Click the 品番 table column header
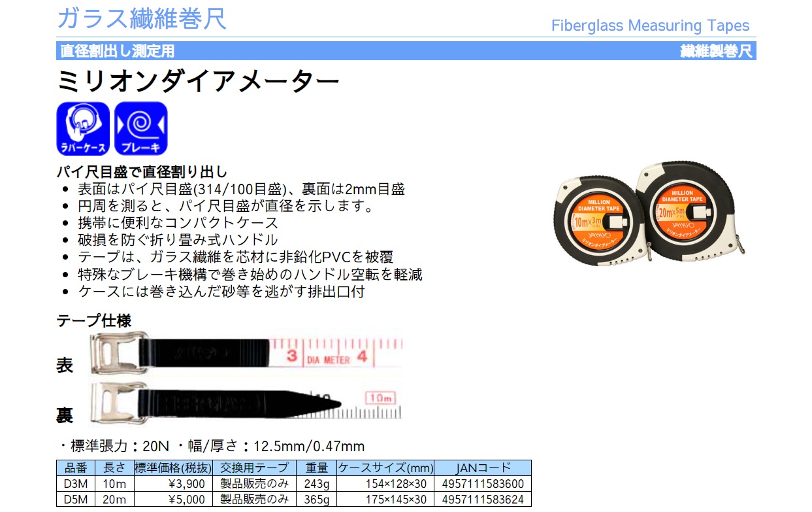 76,468
